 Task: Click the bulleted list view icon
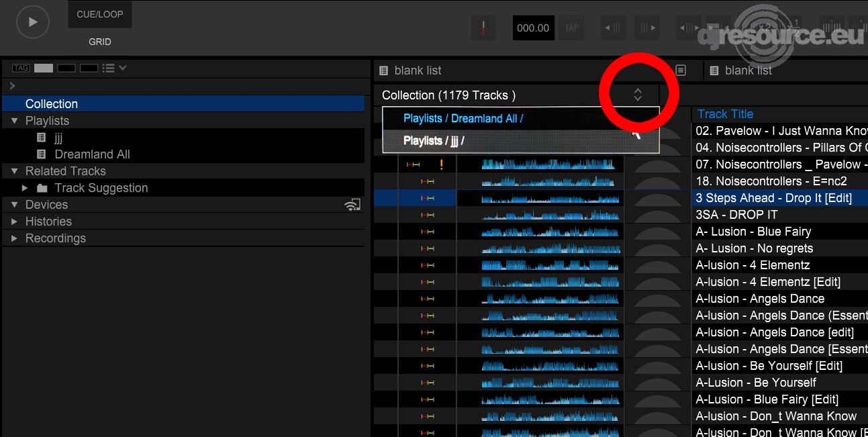pyautogui.click(x=108, y=68)
